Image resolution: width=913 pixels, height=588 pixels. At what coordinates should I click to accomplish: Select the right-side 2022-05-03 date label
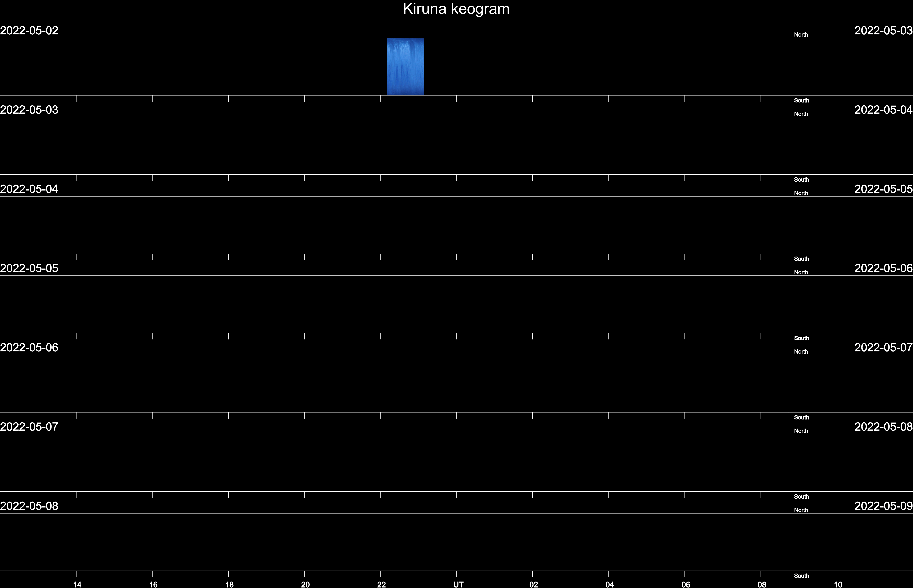click(884, 31)
